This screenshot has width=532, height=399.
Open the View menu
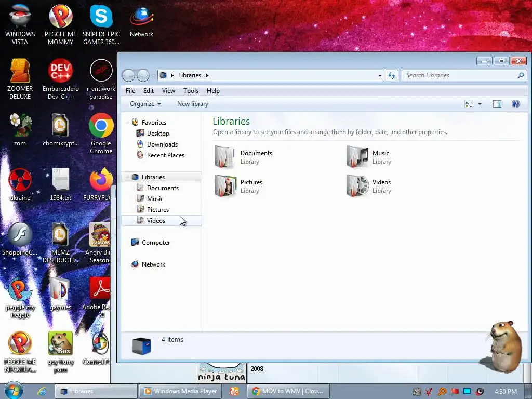coord(168,91)
